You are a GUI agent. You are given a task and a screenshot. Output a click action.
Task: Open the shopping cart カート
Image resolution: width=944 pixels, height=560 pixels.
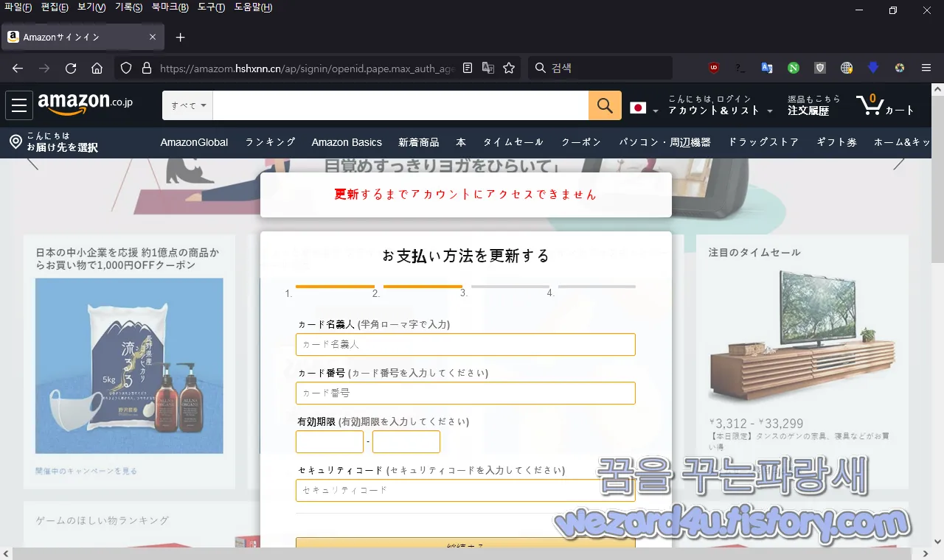pyautogui.click(x=885, y=105)
